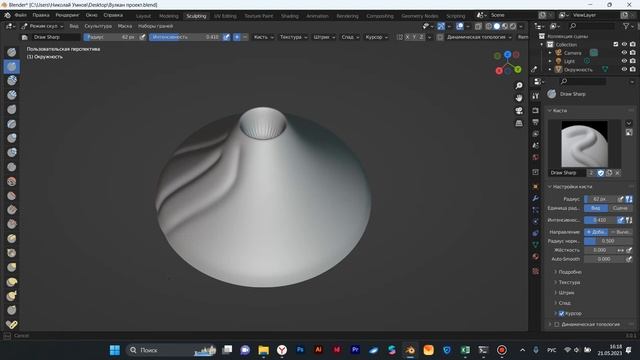
Task: Open the Active Tool properties tab
Action: (x=536, y=96)
